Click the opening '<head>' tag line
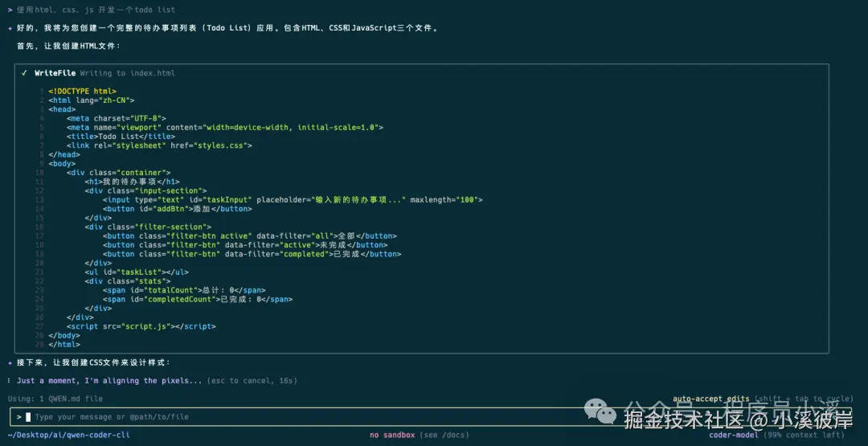This screenshot has width=868, height=446. (x=62, y=109)
